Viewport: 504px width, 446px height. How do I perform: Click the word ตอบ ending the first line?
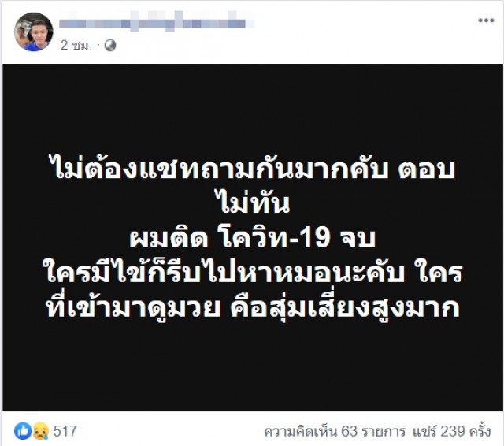427,169
